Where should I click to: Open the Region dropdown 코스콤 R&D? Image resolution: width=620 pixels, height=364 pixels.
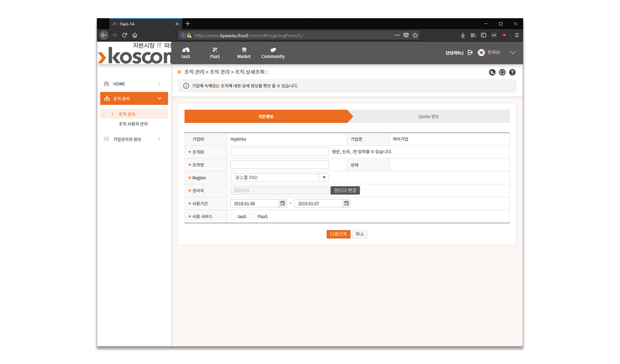(280, 177)
